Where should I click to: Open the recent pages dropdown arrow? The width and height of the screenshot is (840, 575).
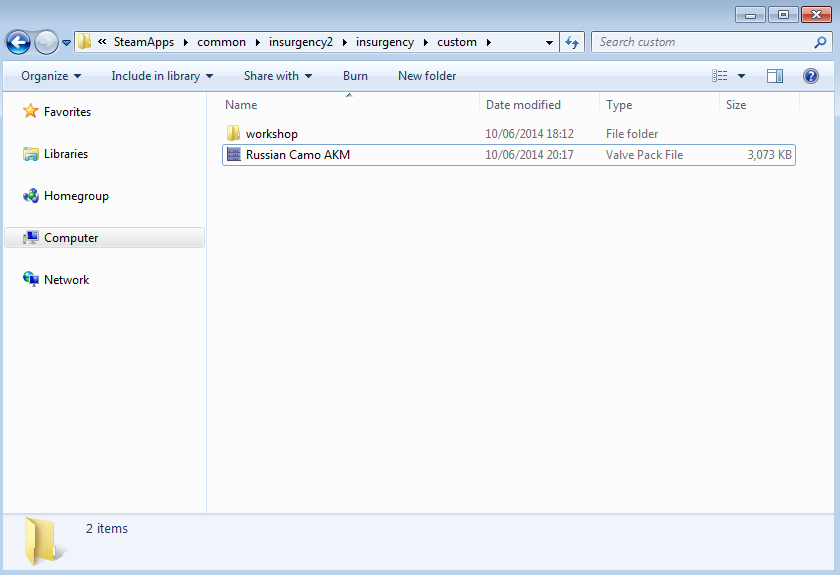coord(66,42)
